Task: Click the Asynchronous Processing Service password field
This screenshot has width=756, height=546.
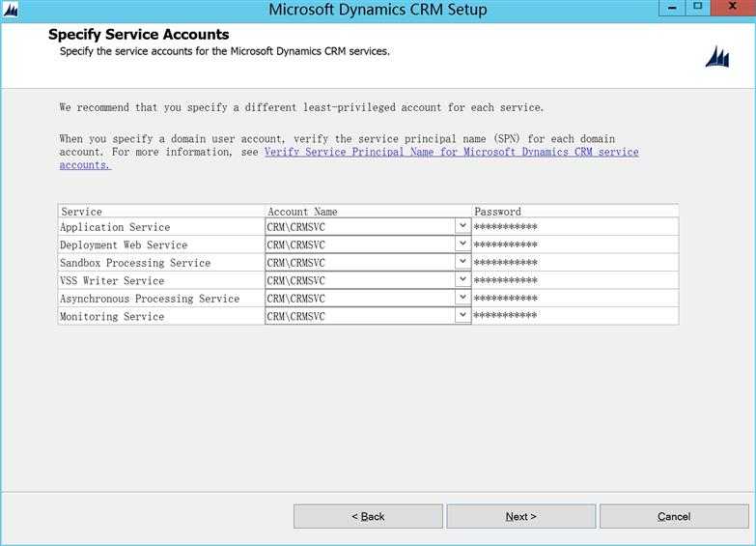Action: (574, 298)
